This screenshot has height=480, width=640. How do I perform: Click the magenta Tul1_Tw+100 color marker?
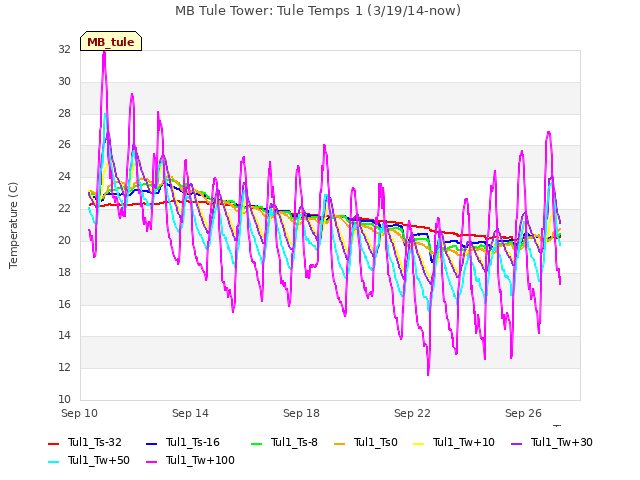[x=151, y=461]
